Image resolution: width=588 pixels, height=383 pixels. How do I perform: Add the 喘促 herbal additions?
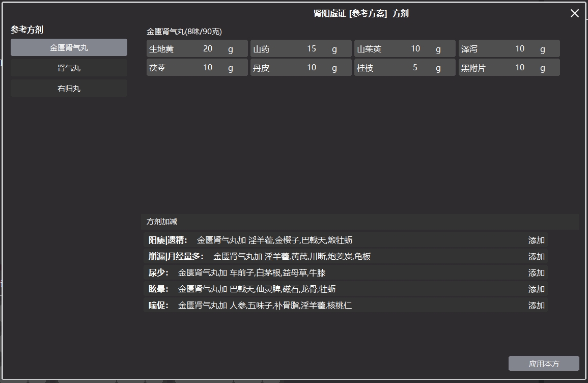point(536,305)
